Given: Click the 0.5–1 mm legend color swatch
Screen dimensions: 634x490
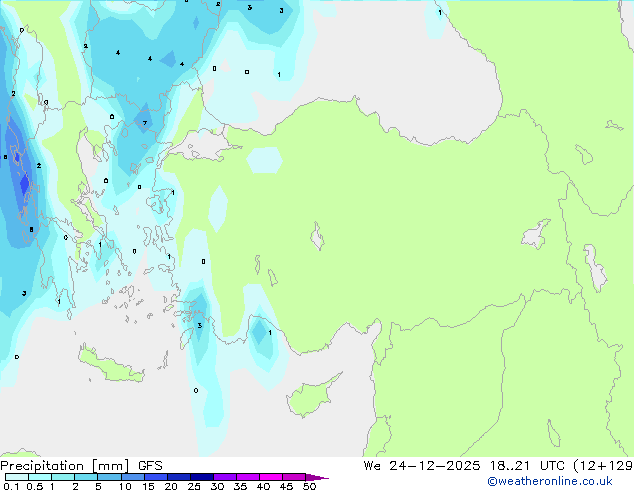Looking at the screenshot, I should point(40,477).
